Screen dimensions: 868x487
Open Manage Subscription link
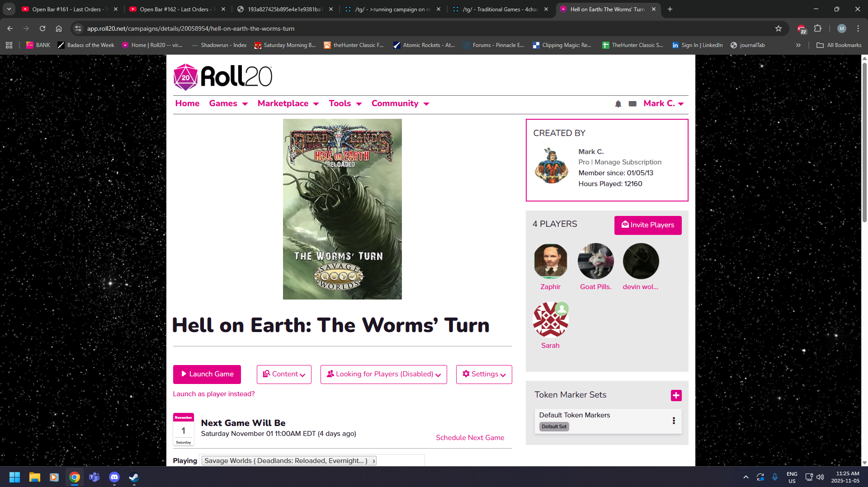(x=628, y=162)
